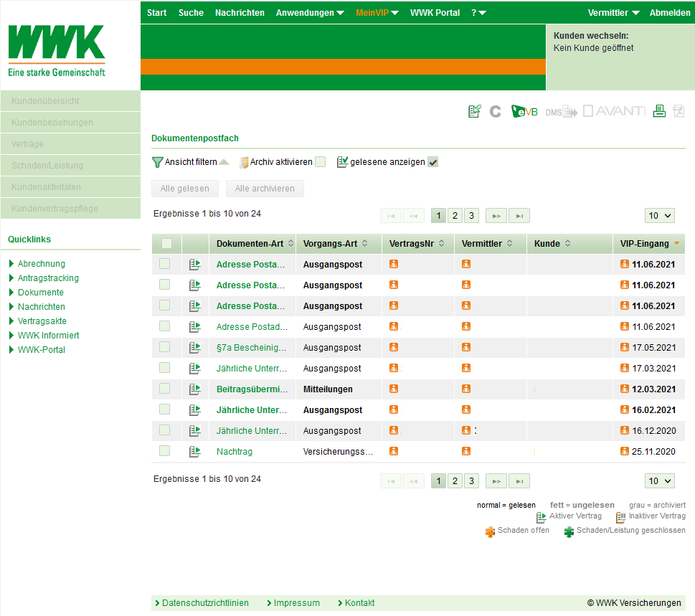Click Abmelden to log out

click(670, 13)
